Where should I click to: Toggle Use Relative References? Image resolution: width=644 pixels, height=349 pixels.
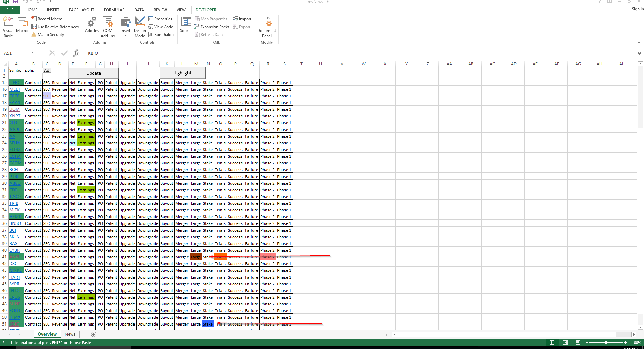click(55, 27)
